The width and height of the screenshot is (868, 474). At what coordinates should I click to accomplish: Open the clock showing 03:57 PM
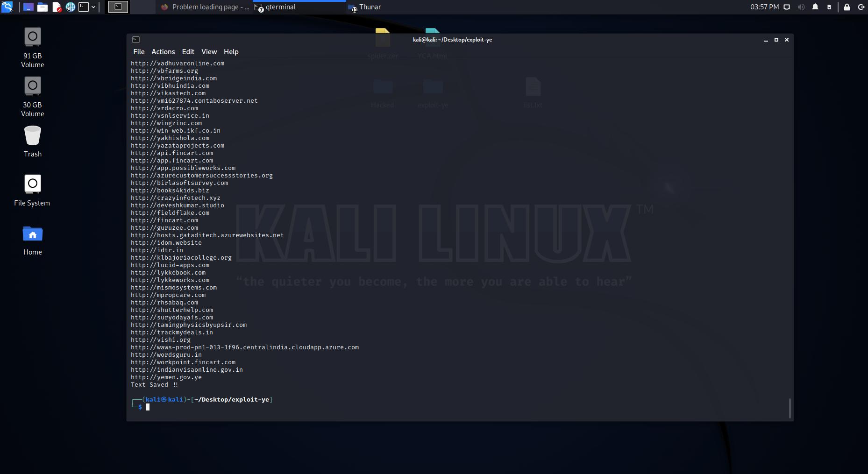point(764,7)
